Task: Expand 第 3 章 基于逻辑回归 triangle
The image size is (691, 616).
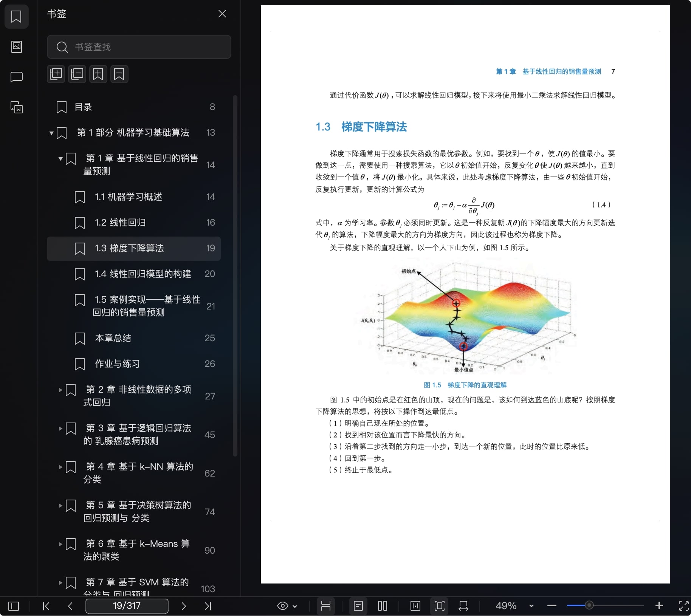Action: point(60,429)
